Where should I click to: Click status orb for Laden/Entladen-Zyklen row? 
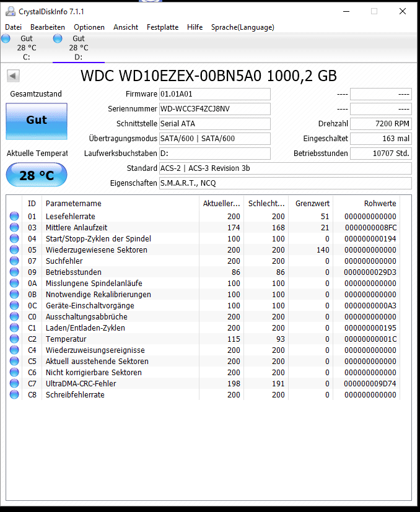14,328
